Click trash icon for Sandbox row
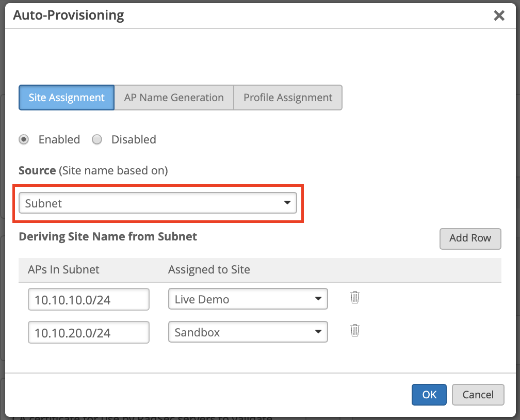Viewport: 520px width, 420px height. (354, 331)
